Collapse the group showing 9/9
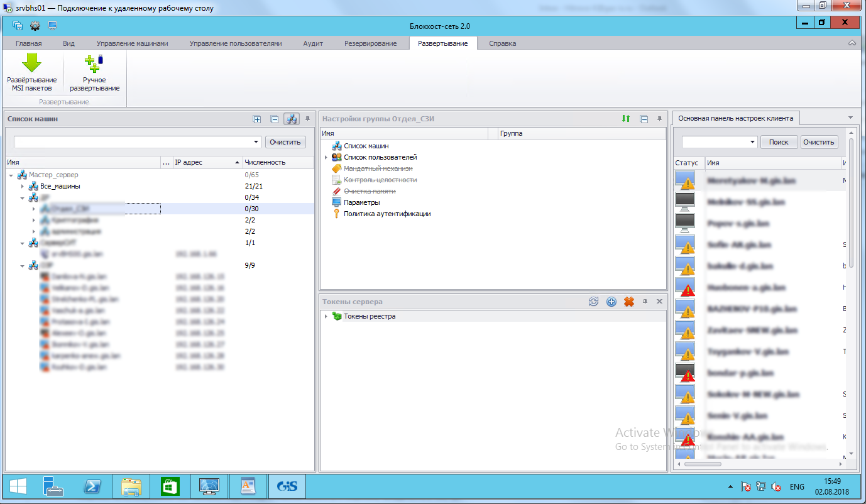Viewport: 866px width, 504px height. (23, 265)
